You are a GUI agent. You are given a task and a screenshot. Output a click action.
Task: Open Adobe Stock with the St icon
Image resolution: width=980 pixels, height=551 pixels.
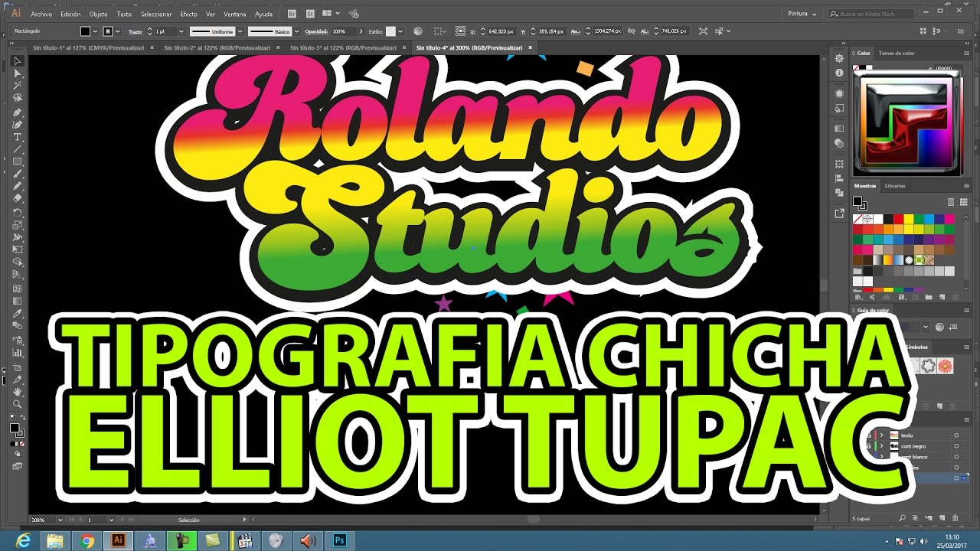click(309, 14)
